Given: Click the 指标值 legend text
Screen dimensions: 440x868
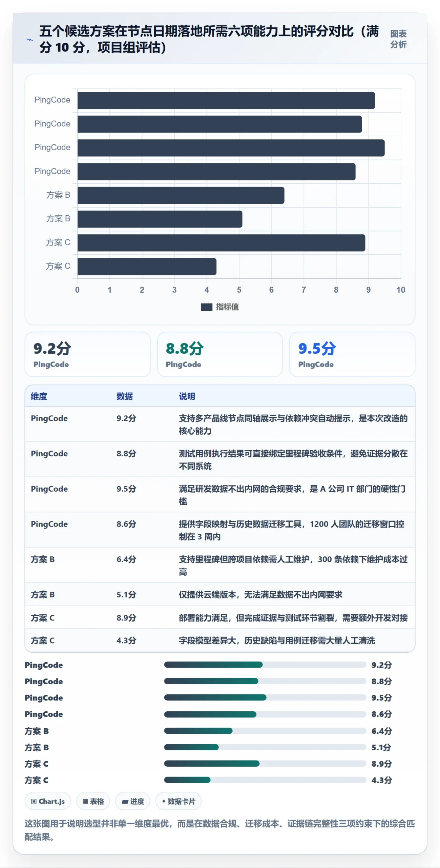Looking at the screenshot, I should 227,307.
